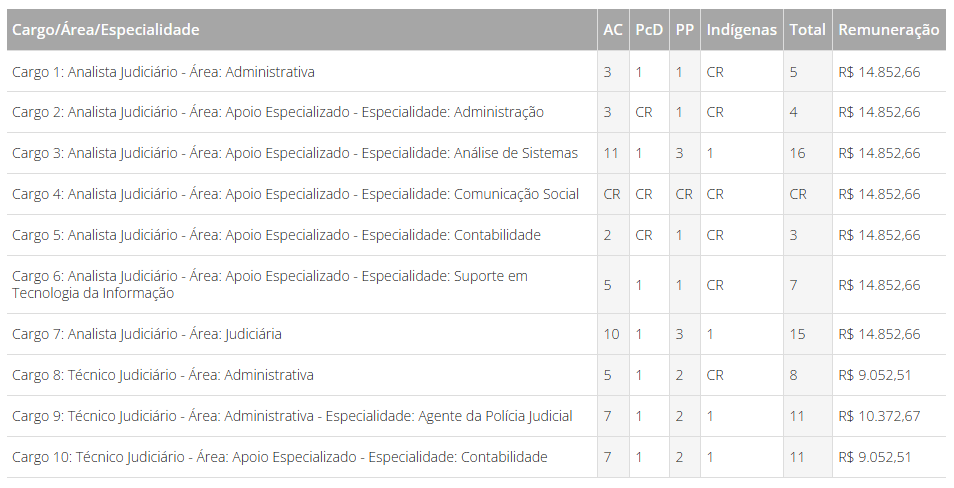
Task: Click the Total value 16 cell
Action: point(807,153)
